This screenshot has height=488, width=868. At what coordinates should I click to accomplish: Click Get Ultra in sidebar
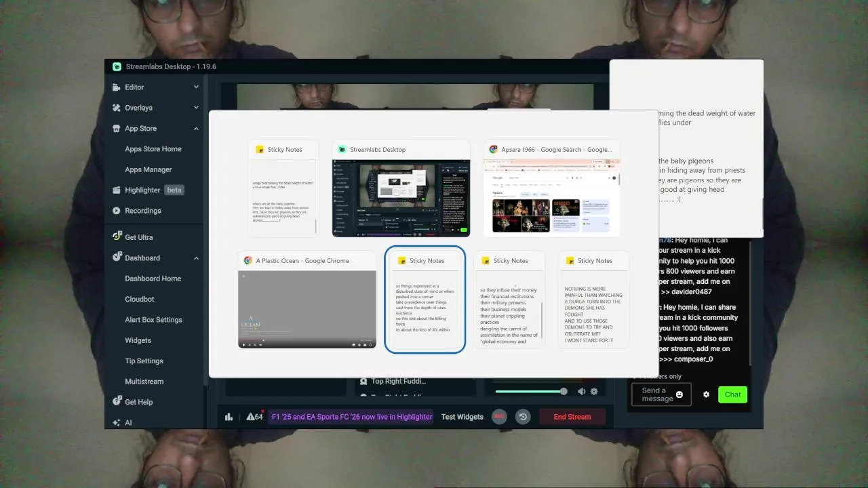[139, 237]
